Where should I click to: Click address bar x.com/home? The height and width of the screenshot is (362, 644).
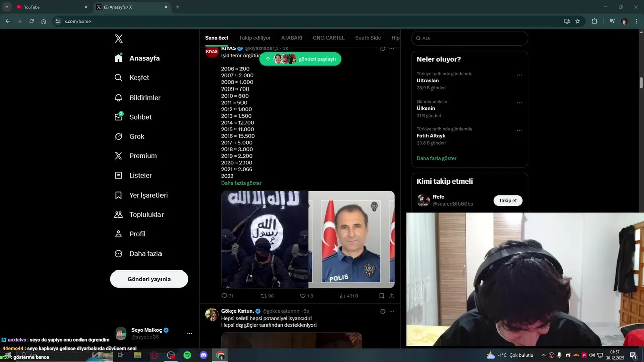(x=312, y=21)
